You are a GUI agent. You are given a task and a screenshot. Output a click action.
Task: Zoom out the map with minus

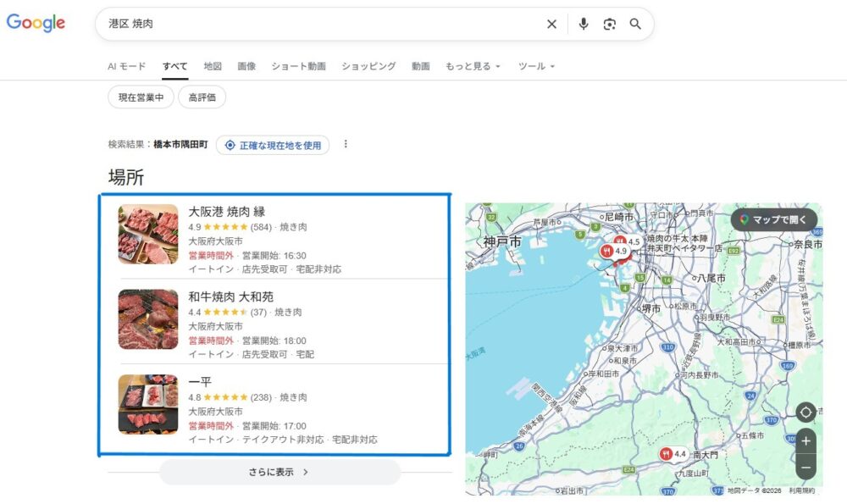[x=805, y=467]
